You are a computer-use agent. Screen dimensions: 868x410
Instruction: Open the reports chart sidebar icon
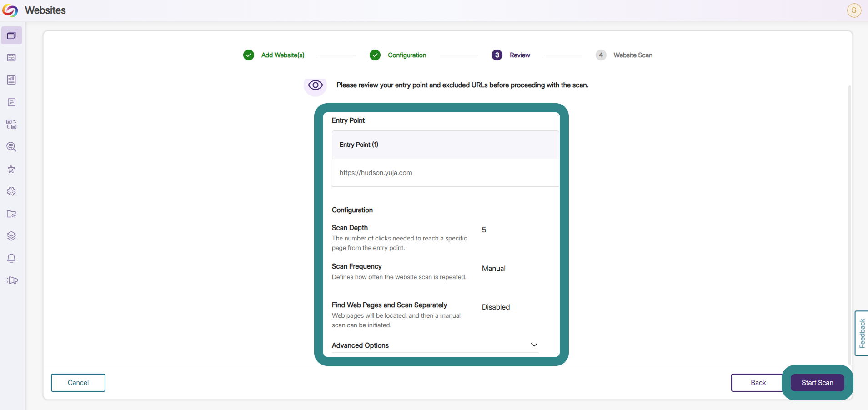(11, 80)
